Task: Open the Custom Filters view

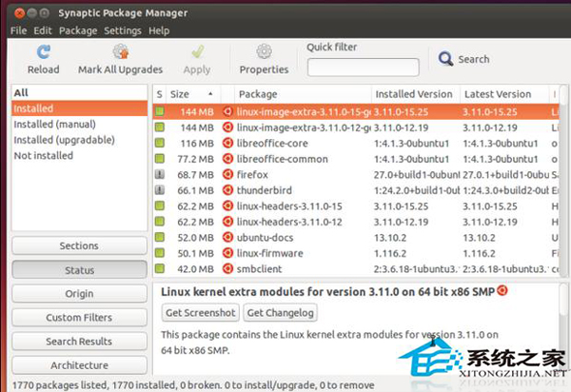Action: click(79, 318)
